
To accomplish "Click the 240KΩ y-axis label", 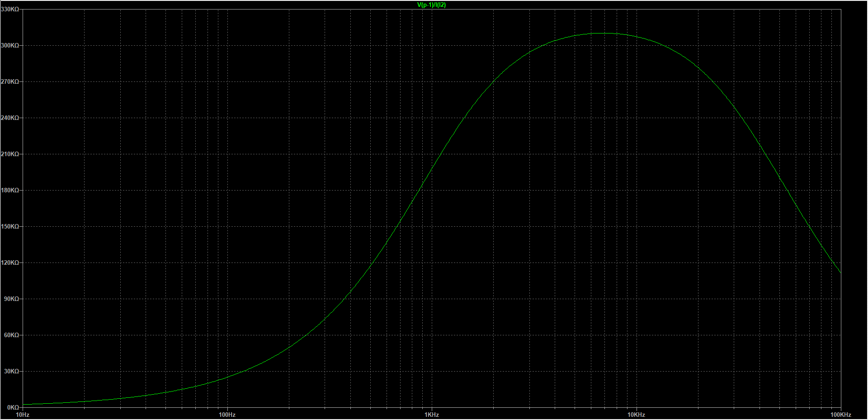I will 10,118.
